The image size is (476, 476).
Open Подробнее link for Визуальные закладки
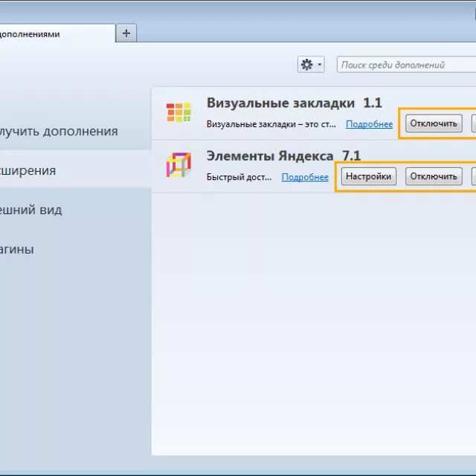tap(369, 124)
